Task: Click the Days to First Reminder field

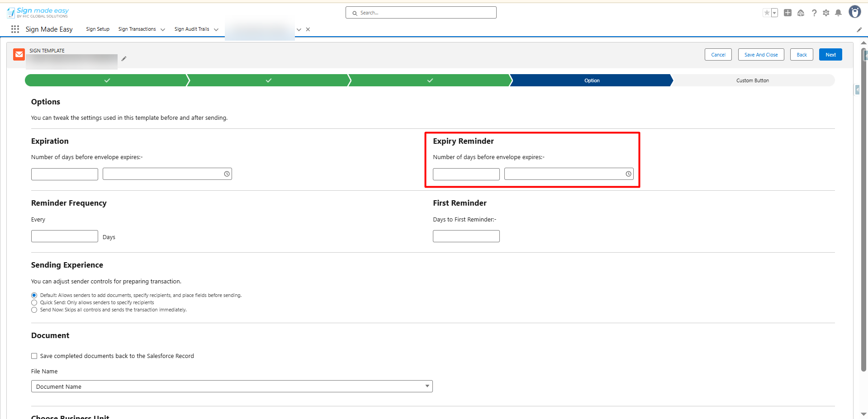Action: point(466,236)
